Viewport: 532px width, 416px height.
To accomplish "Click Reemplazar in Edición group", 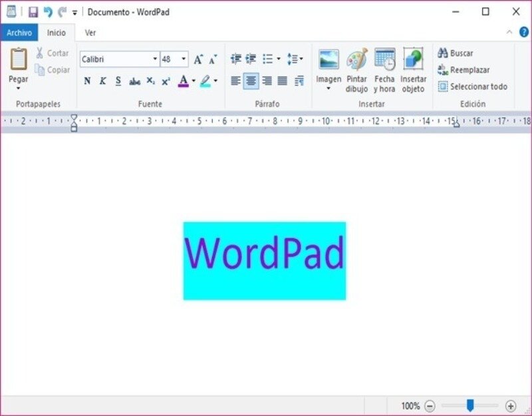I will [x=464, y=70].
